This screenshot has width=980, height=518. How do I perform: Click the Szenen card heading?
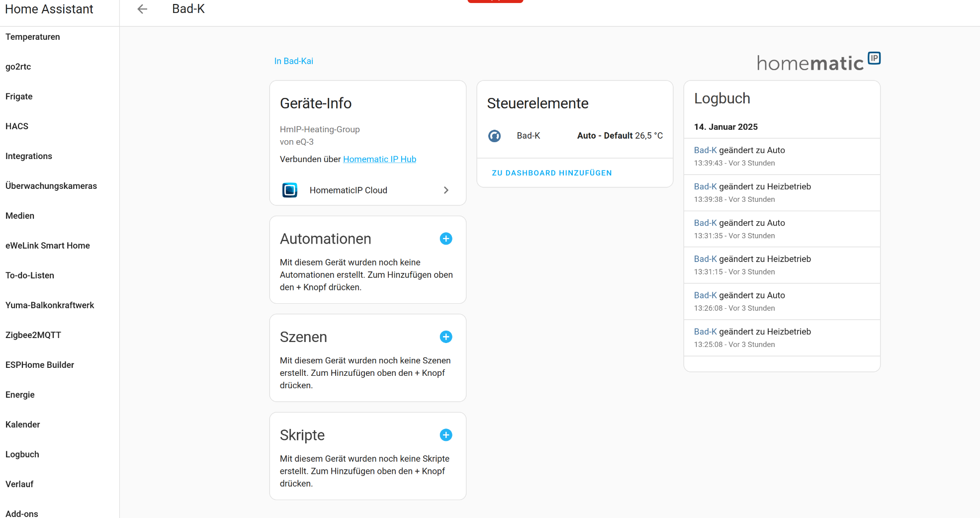coord(303,337)
